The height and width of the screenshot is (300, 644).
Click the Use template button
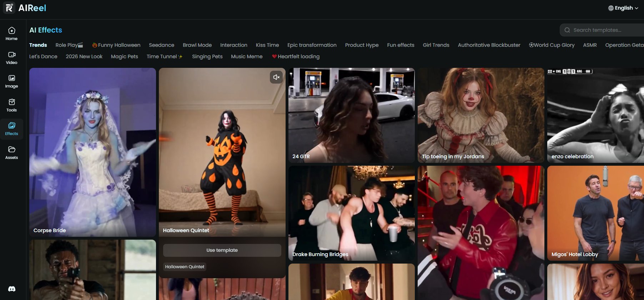222,250
